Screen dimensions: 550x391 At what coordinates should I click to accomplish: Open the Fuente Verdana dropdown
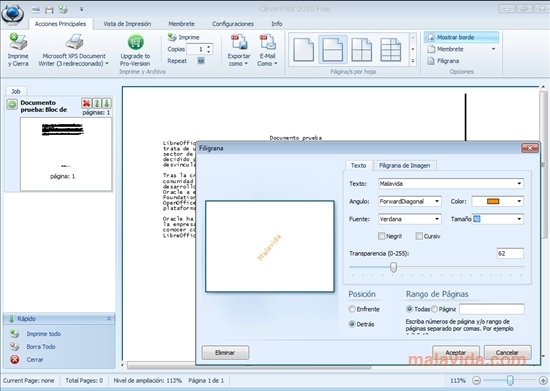[437, 219]
